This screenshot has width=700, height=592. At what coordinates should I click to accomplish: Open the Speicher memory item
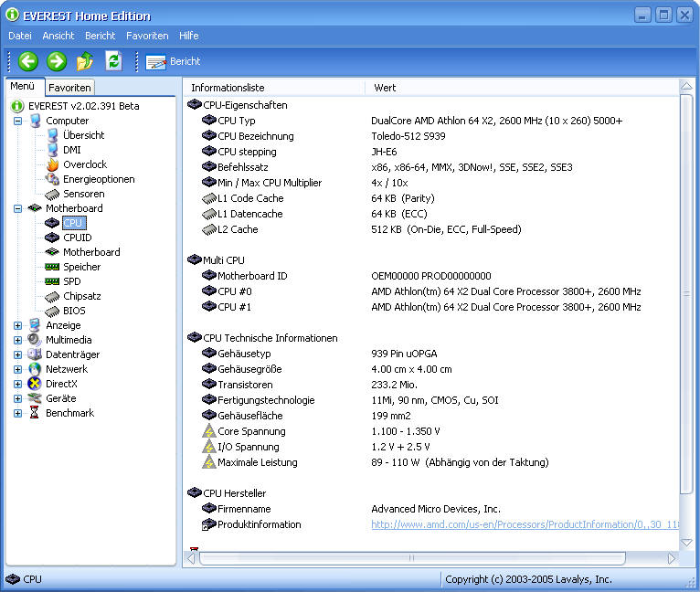(81, 267)
